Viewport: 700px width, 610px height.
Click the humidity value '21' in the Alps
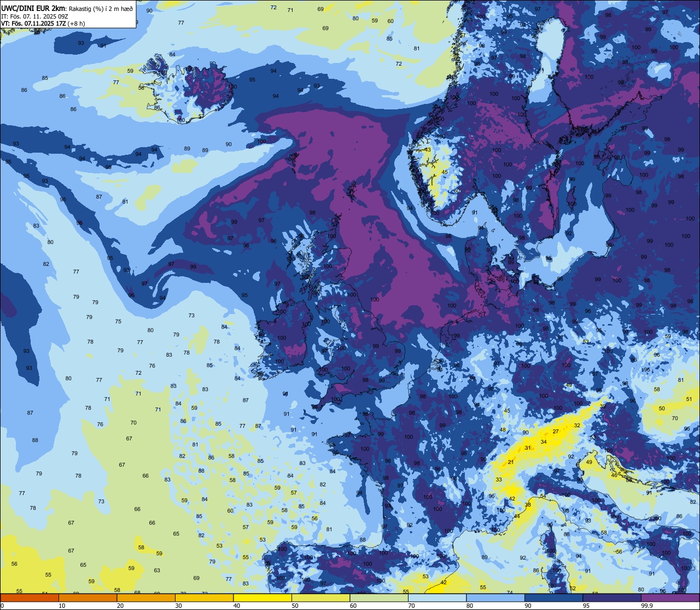pos(511,462)
